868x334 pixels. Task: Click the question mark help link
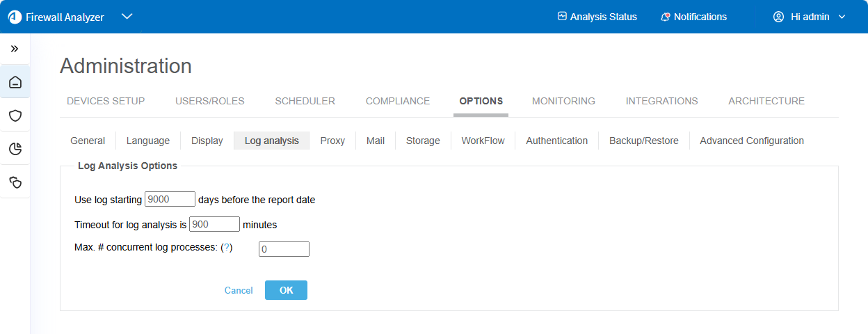(x=227, y=247)
